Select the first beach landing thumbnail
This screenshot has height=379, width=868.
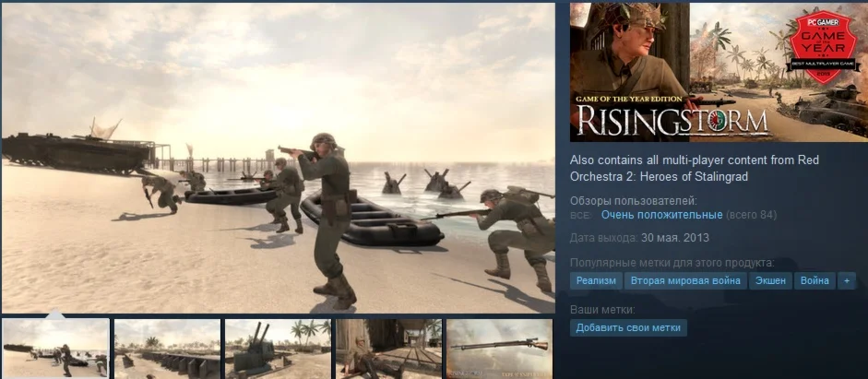click(x=55, y=348)
